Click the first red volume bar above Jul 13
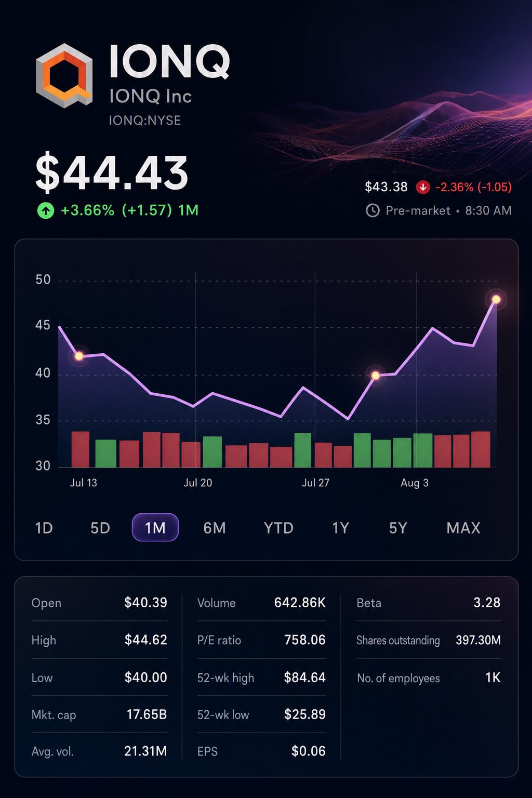 click(x=81, y=449)
